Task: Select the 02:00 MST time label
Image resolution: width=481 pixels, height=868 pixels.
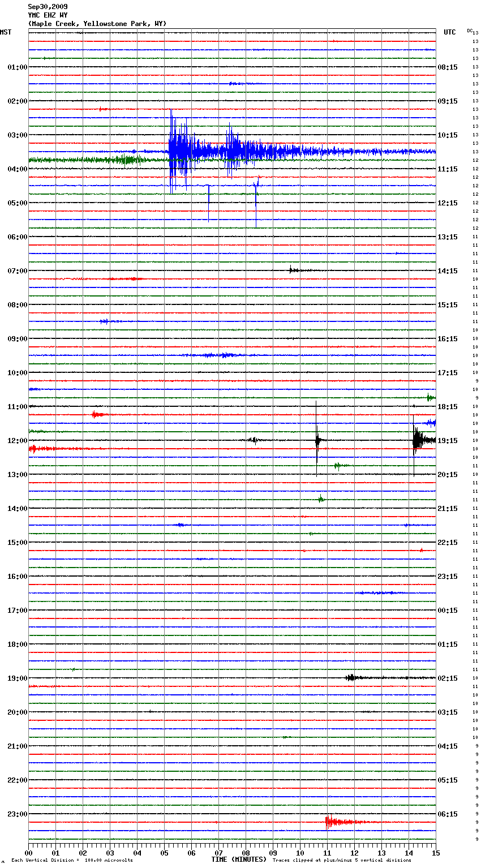Action: click(x=17, y=101)
